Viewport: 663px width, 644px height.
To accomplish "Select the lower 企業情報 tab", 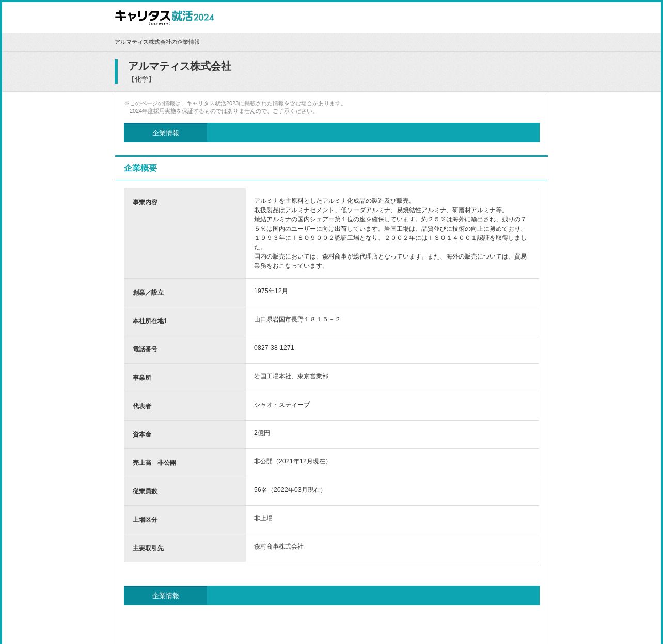I will pyautogui.click(x=165, y=595).
